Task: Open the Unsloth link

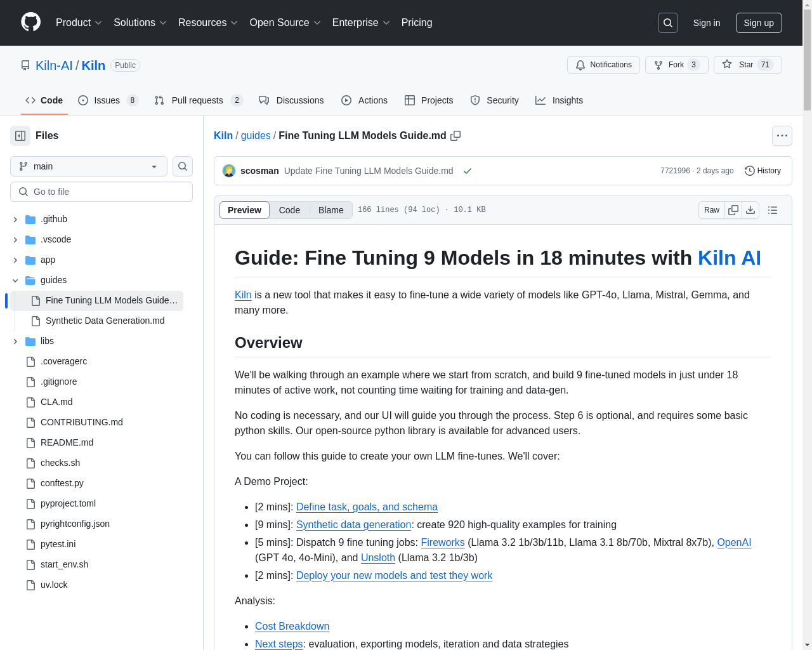Action: 378,558
